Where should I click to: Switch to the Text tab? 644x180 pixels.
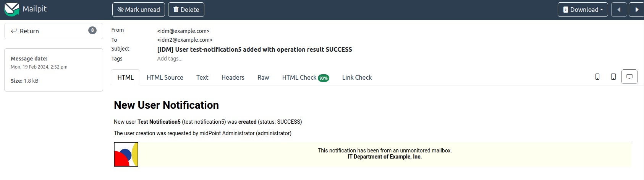[202, 77]
